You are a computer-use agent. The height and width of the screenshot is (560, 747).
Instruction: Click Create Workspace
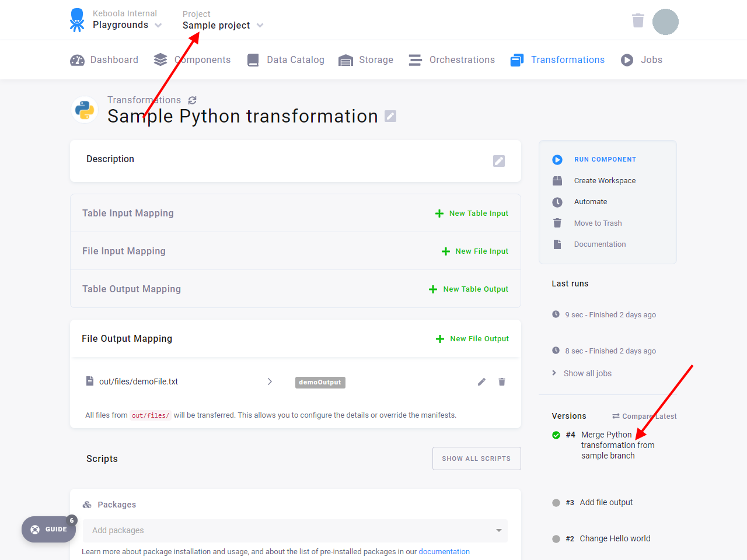[605, 181]
